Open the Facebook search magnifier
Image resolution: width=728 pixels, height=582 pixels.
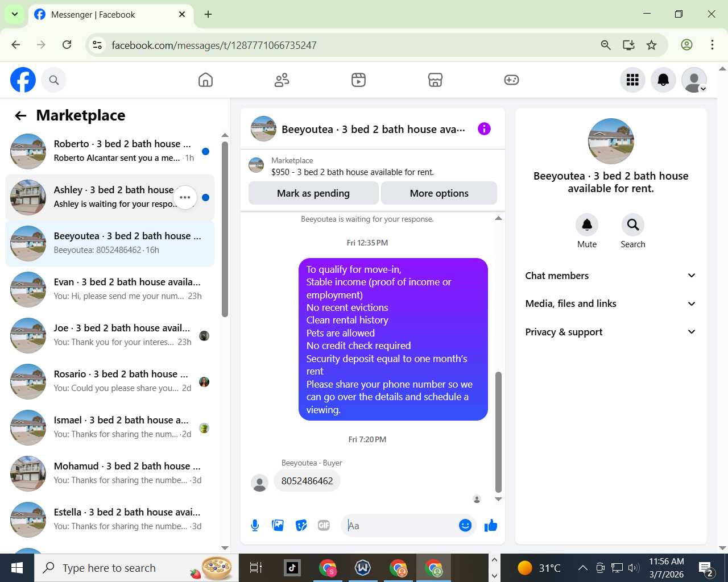click(x=54, y=80)
